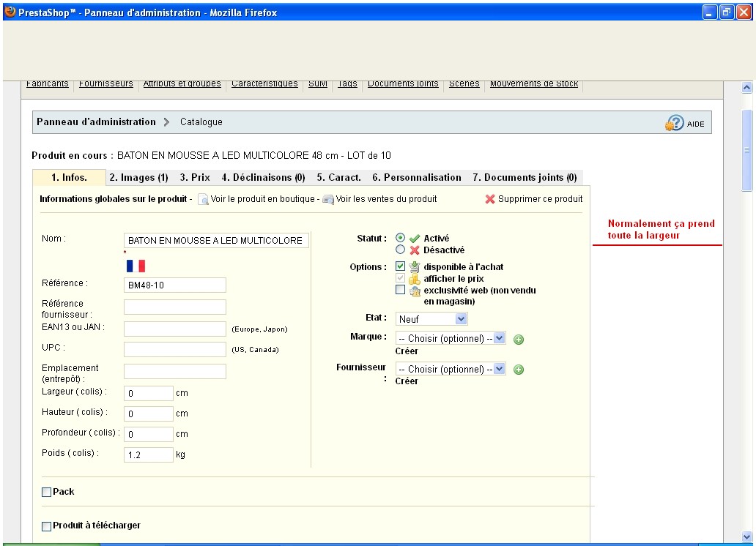756x546 pixels.
Task: Click the Voir les ventes du produit link
Action: (386, 199)
